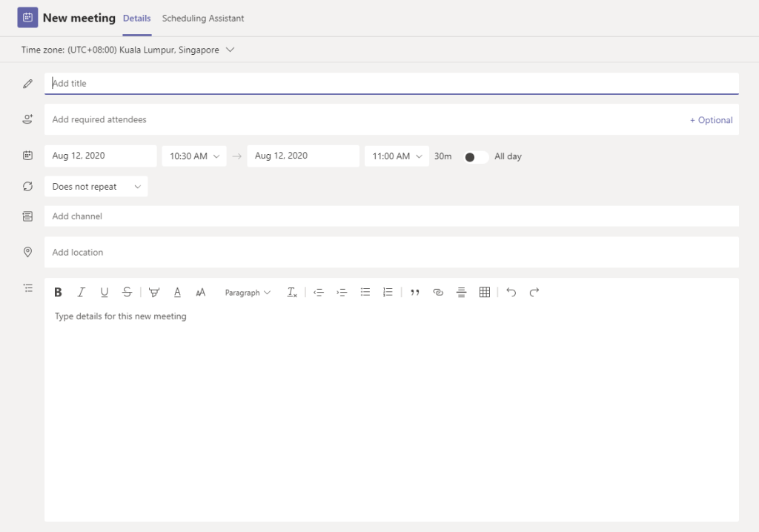Click the undo arrow icon

(x=511, y=293)
